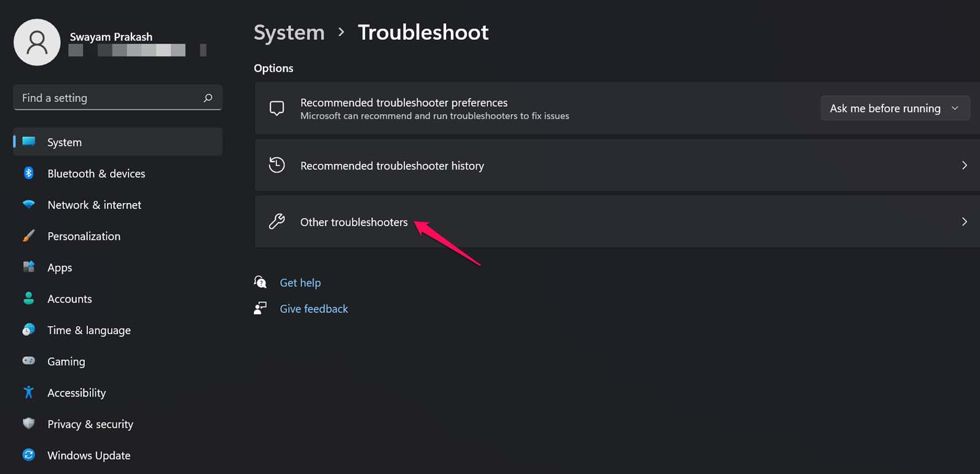Focus the Find a setting search box
980x474 pixels.
(108, 98)
